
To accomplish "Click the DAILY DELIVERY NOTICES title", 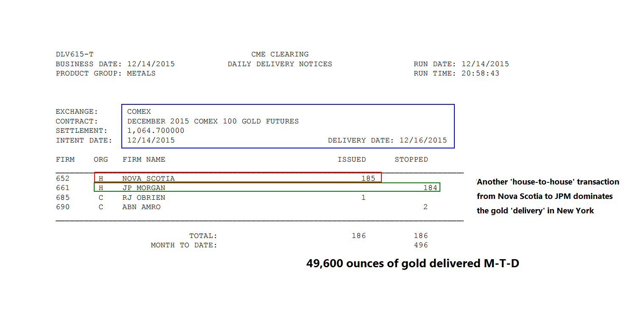I will (280, 64).
